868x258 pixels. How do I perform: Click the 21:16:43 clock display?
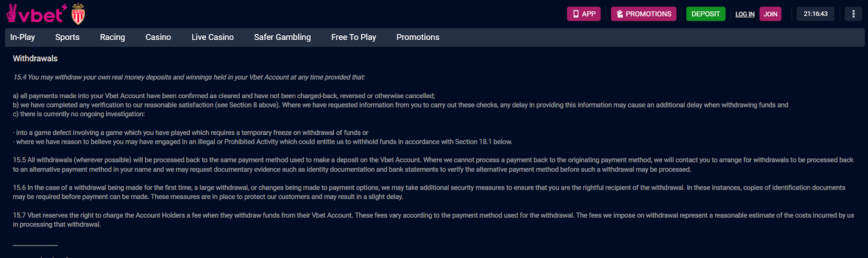815,14
